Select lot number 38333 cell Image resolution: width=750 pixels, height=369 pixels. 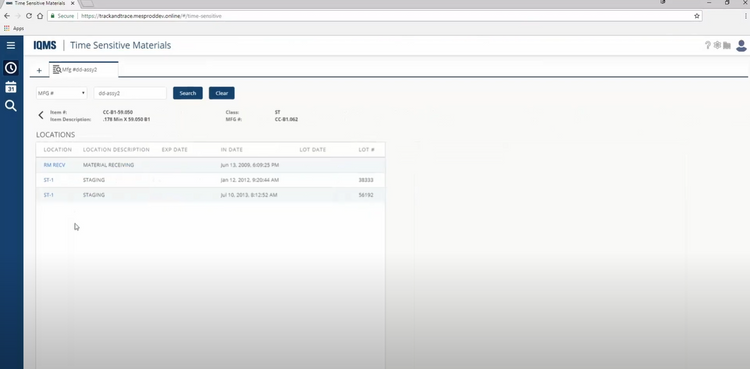pos(366,180)
